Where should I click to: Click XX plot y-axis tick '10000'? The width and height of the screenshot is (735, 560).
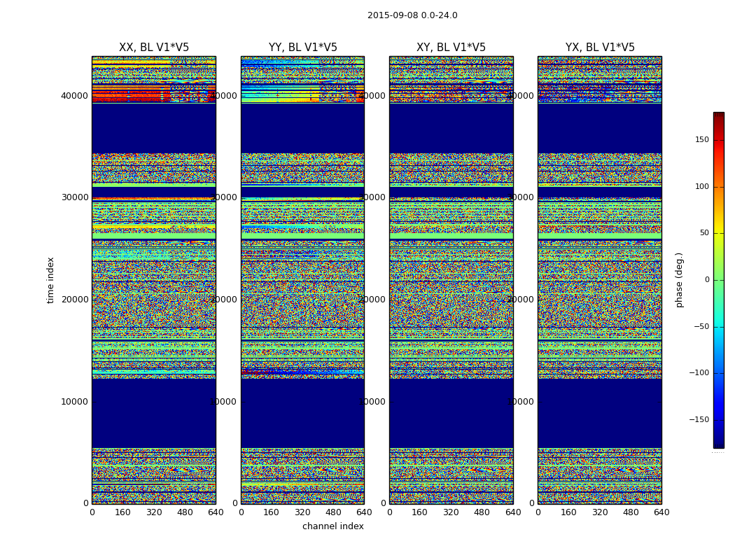click(74, 402)
